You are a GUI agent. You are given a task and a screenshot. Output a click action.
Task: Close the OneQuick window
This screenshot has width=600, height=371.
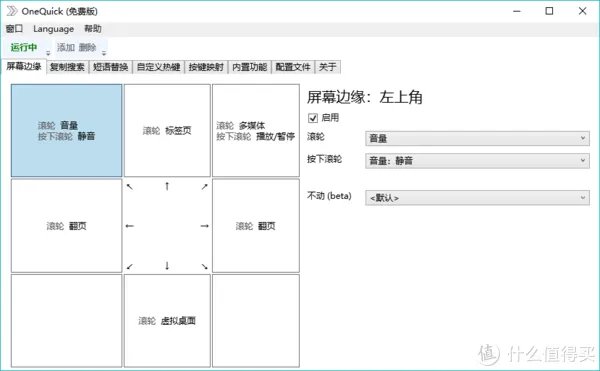pyautogui.click(x=582, y=11)
